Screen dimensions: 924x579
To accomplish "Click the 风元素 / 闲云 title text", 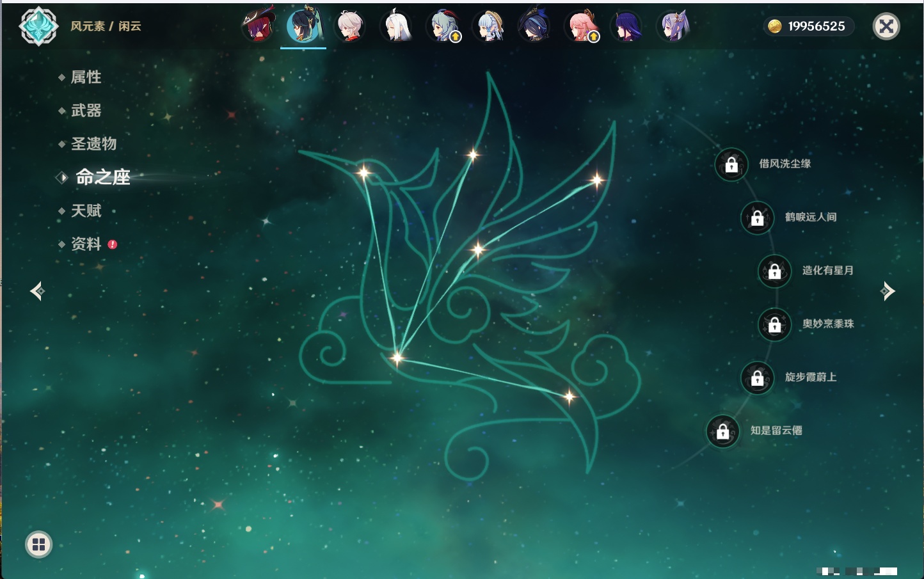I will click(106, 26).
